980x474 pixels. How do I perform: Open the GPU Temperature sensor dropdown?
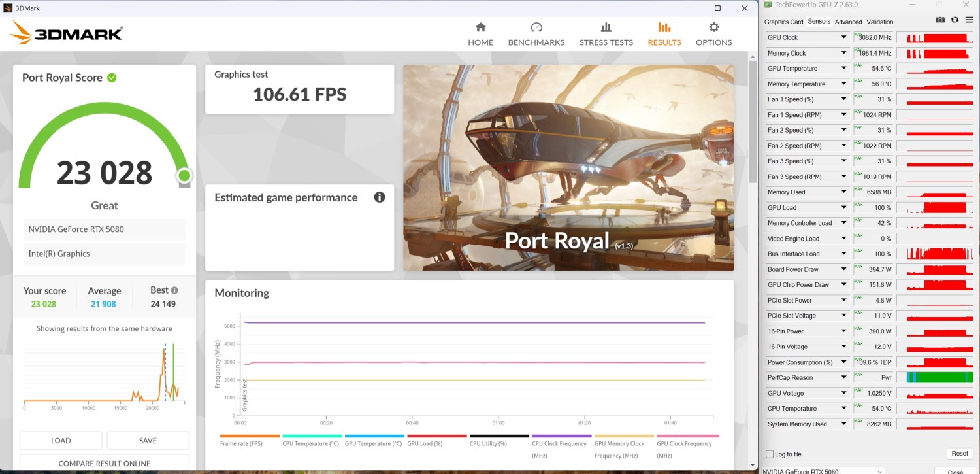pos(844,69)
